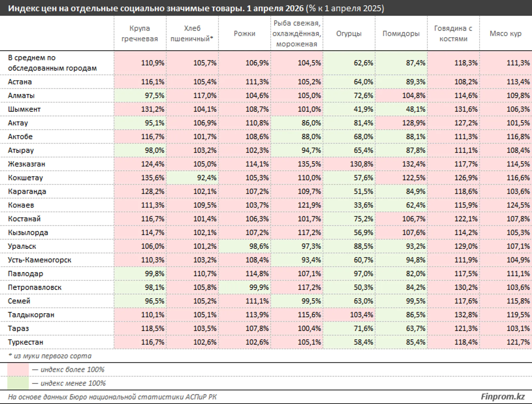Select the Хлеб пшеничный column header
Image resolution: width=532 pixels, height=404 pixels.
(x=192, y=33)
